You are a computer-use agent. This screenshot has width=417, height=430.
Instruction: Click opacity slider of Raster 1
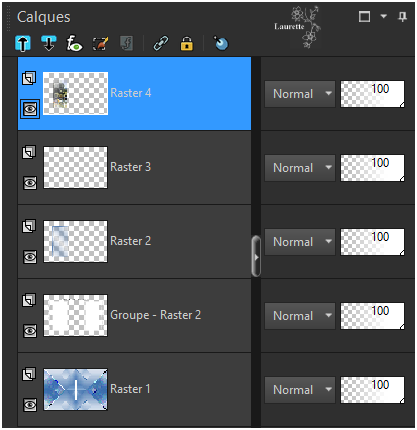click(x=372, y=390)
